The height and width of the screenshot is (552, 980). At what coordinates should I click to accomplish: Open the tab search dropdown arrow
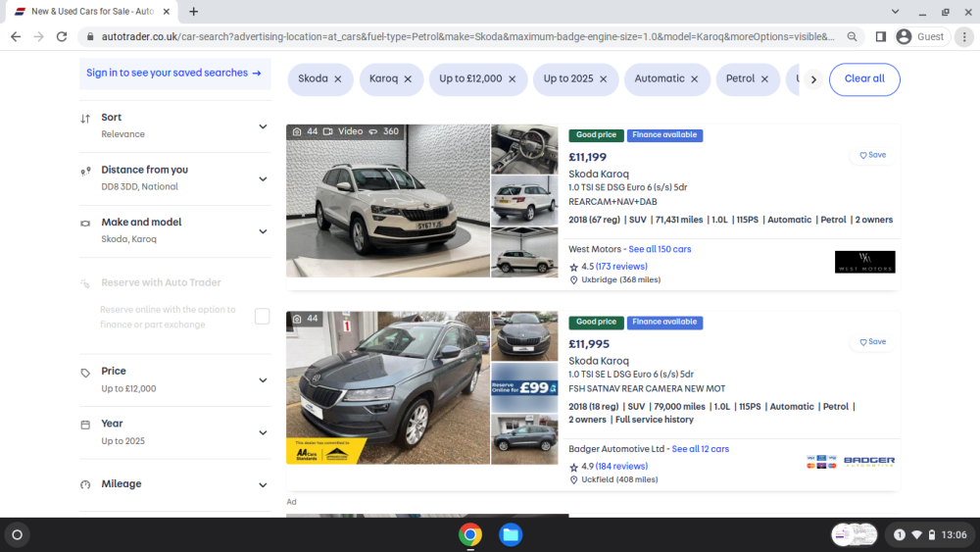tap(895, 11)
